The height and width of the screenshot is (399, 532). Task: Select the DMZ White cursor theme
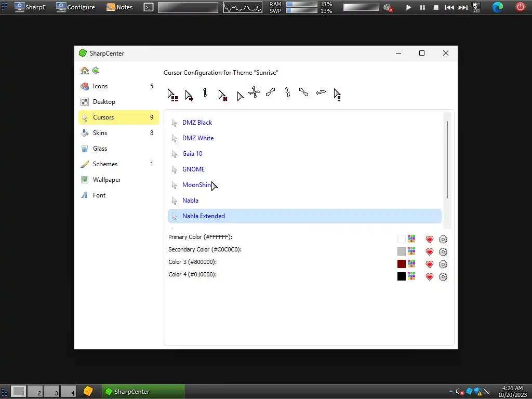coord(304,138)
